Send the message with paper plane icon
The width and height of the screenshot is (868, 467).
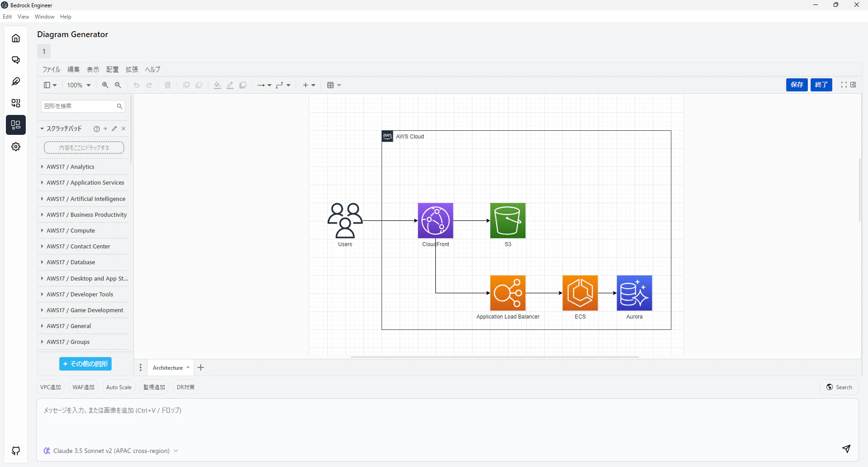846,448
